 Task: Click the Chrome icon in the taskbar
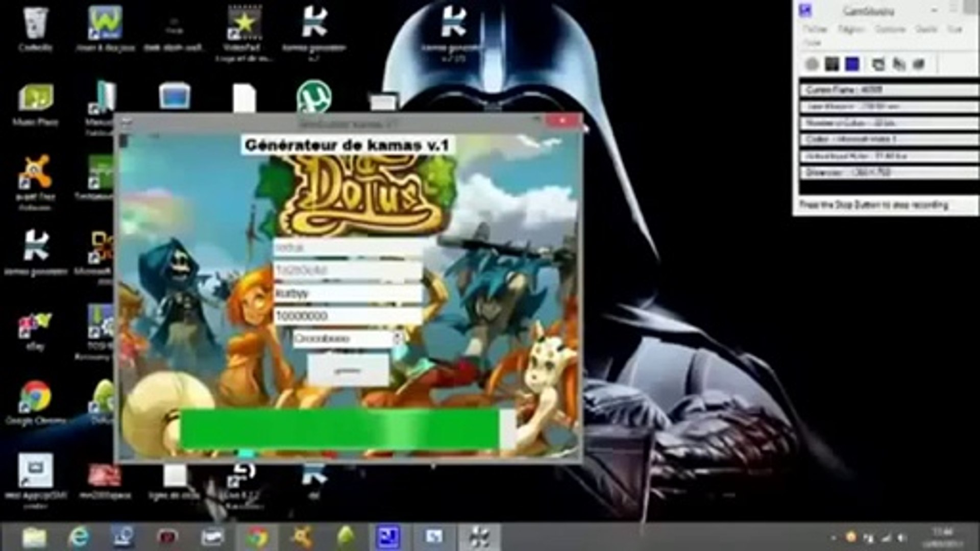click(257, 537)
